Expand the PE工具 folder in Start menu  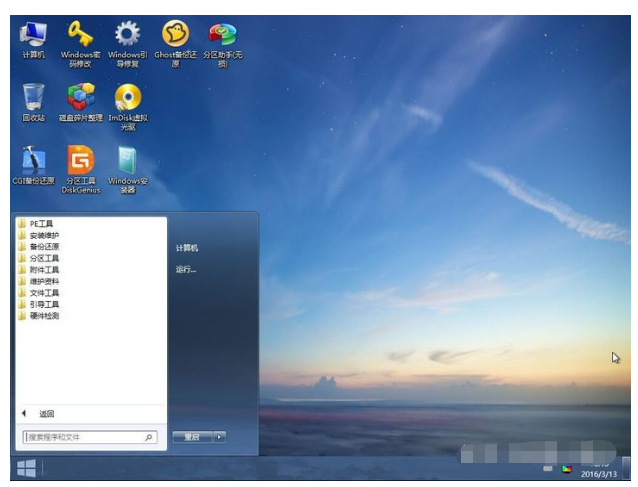click(x=41, y=224)
